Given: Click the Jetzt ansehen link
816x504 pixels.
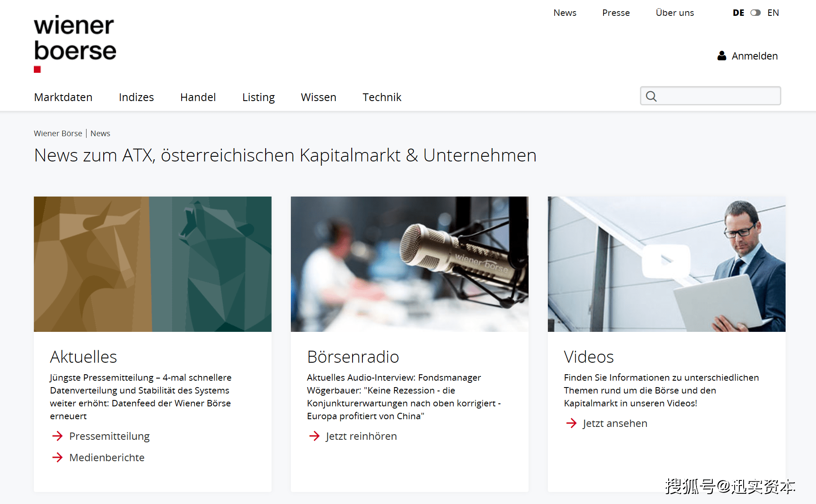Looking at the screenshot, I should [x=615, y=423].
